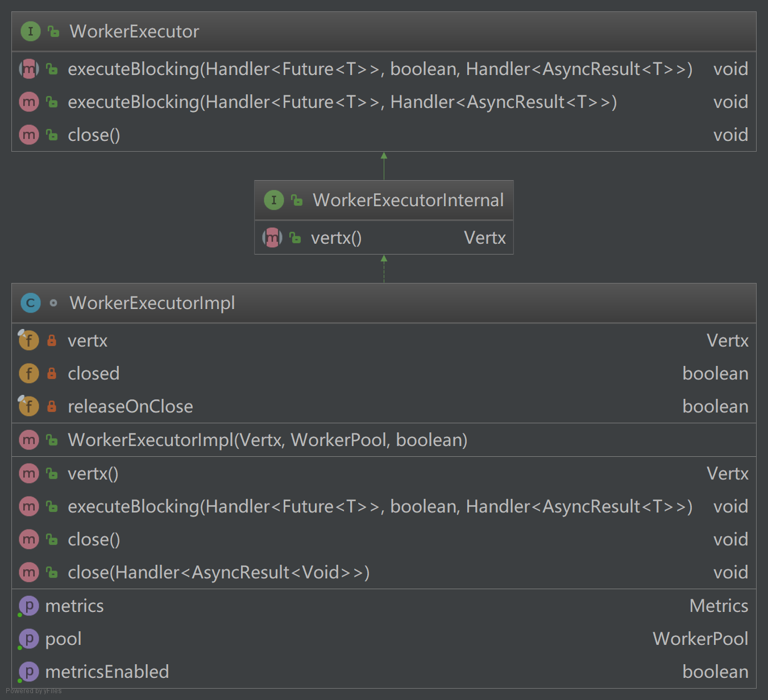
Task: Click method icon of WorkerExecutorImpl vertx() method
Action: coord(29,473)
